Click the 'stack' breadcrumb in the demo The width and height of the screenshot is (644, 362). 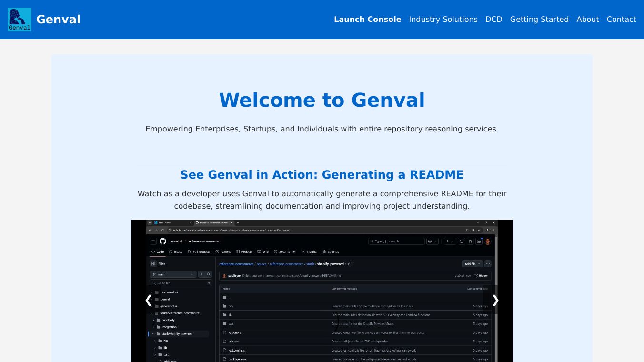click(310, 264)
